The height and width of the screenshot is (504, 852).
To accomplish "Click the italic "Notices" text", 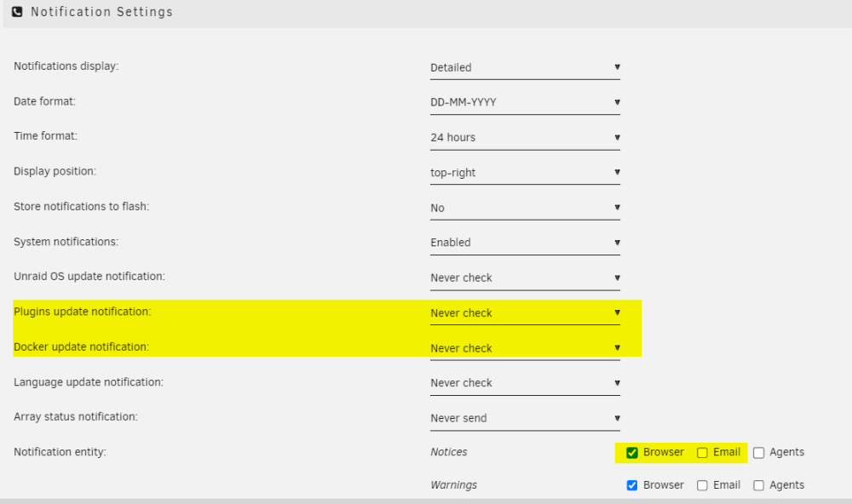I will point(449,452).
